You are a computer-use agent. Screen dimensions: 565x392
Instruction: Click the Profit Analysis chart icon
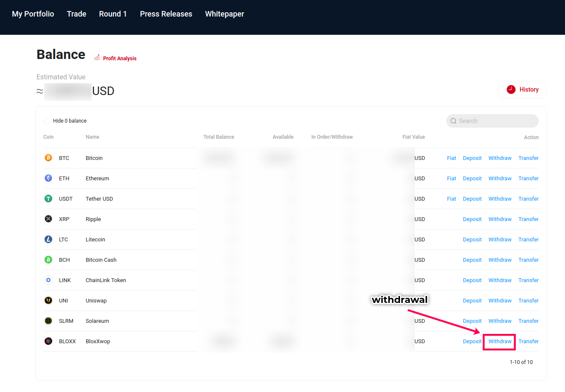coord(97,58)
